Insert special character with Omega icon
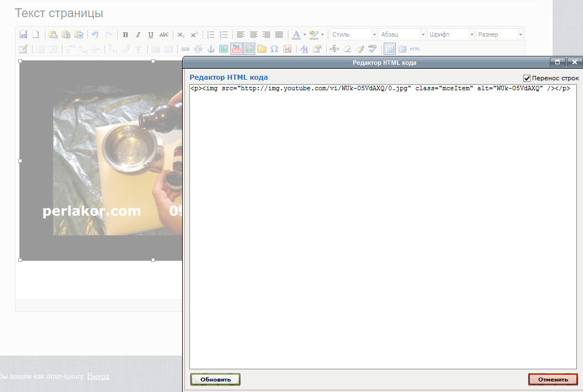This screenshot has height=392, width=583. [274, 49]
